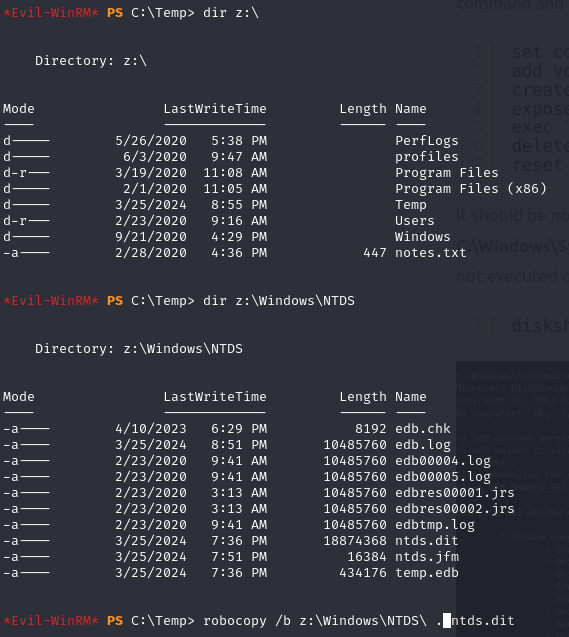This screenshot has height=637, width=569.
Task: Click the 4/10/2023 date of edb.chk
Action: (x=151, y=429)
